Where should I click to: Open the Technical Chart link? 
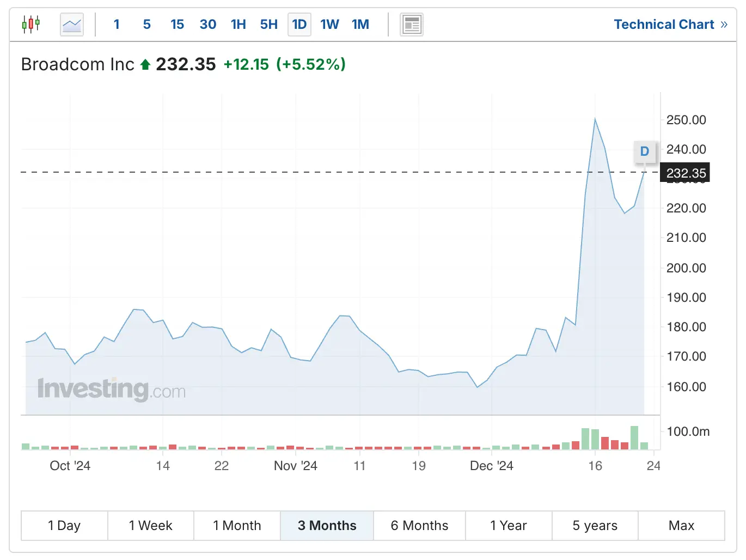point(670,25)
